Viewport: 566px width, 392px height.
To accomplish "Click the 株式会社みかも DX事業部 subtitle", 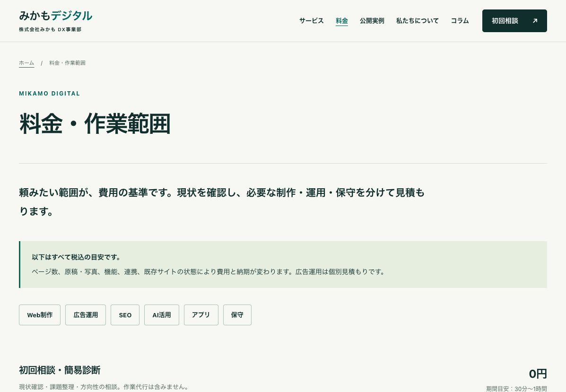I will pos(50,30).
